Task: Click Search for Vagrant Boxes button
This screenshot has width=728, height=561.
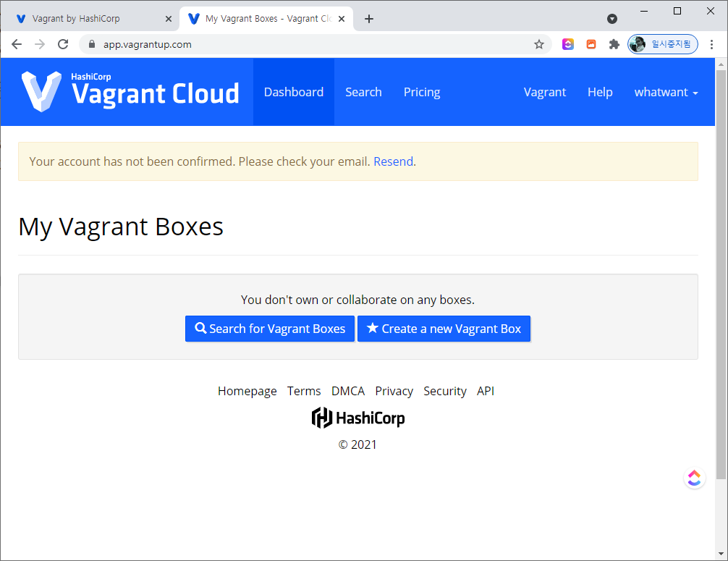Action: [x=270, y=329]
